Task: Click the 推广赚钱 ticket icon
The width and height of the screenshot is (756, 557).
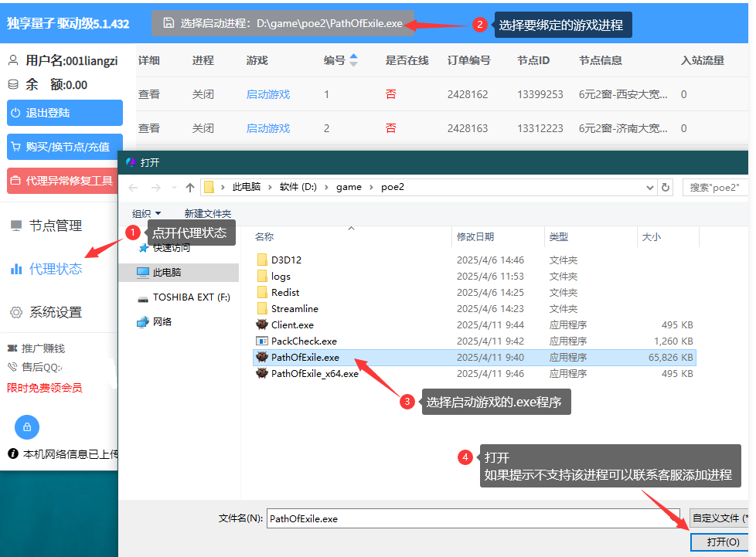Action: click(12, 348)
